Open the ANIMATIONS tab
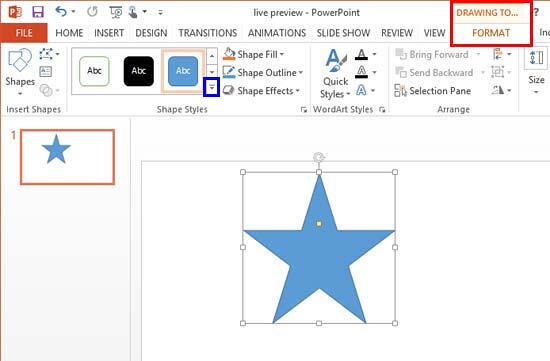 click(277, 33)
